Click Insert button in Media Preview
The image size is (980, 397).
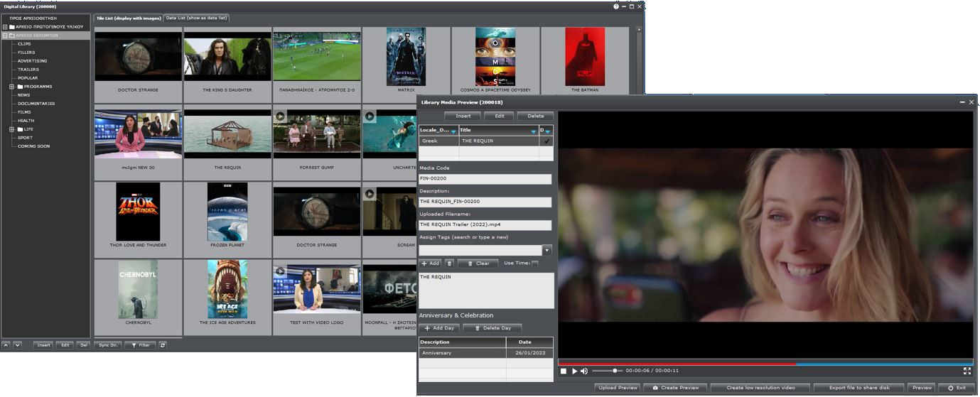(x=463, y=116)
